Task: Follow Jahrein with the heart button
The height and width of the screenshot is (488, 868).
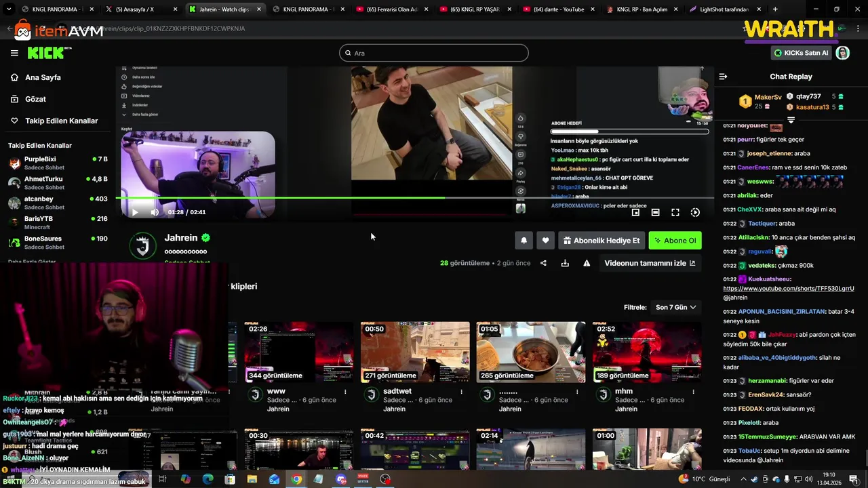Action: [545, 241]
